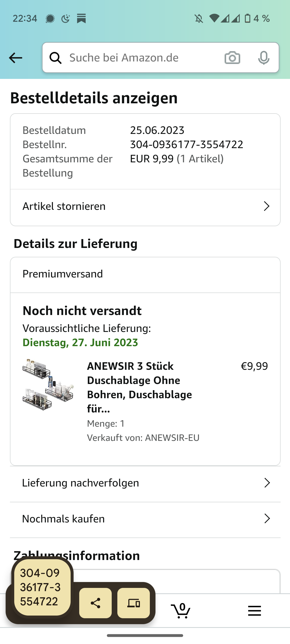
Task: Tap the shower shelf product thumbnail
Action: pos(48,384)
